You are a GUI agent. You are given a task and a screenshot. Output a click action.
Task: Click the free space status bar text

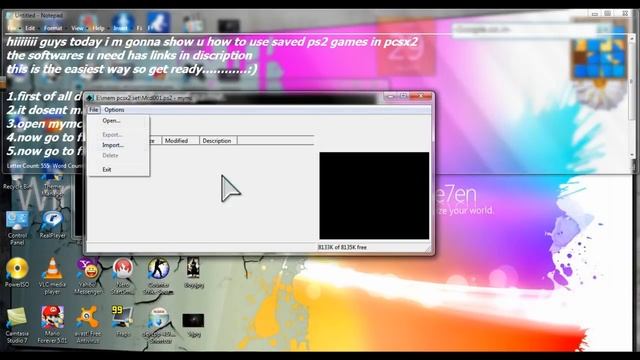coord(342,247)
